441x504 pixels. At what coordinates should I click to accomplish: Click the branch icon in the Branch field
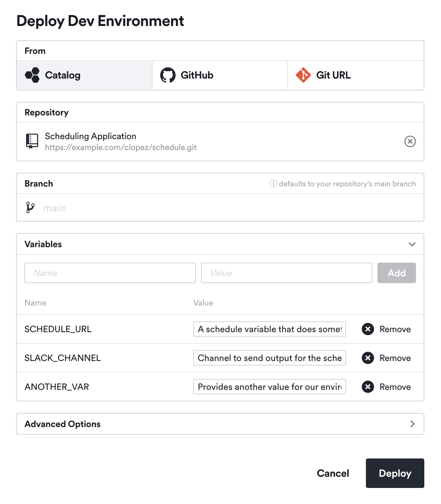(x=30, y=207)
